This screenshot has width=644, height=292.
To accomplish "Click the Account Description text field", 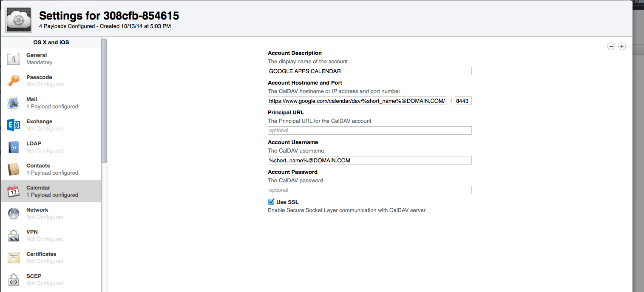I will click(x=369, y=71).
